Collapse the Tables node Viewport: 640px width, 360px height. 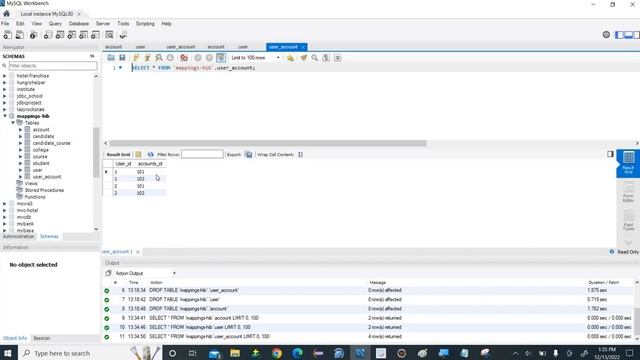(13, 123)
